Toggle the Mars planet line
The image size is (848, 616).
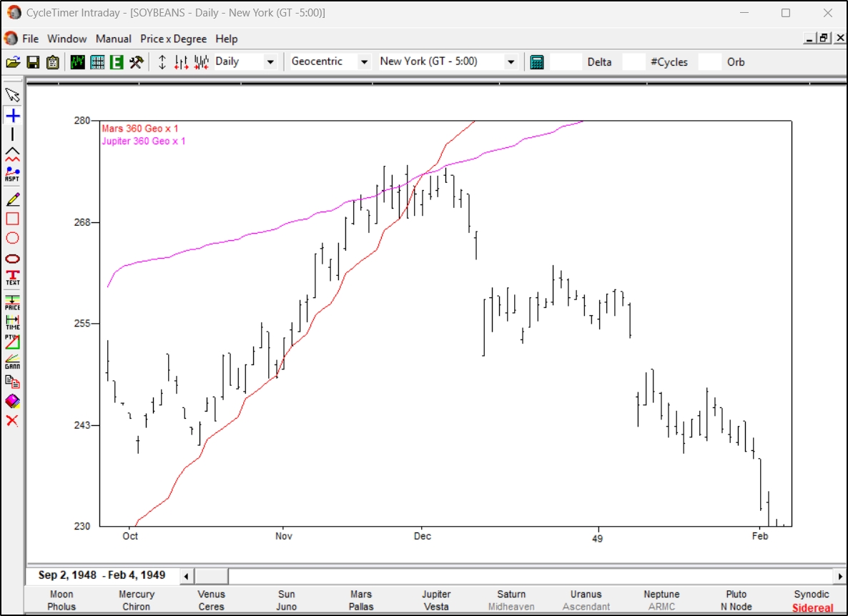pos(360,594)
